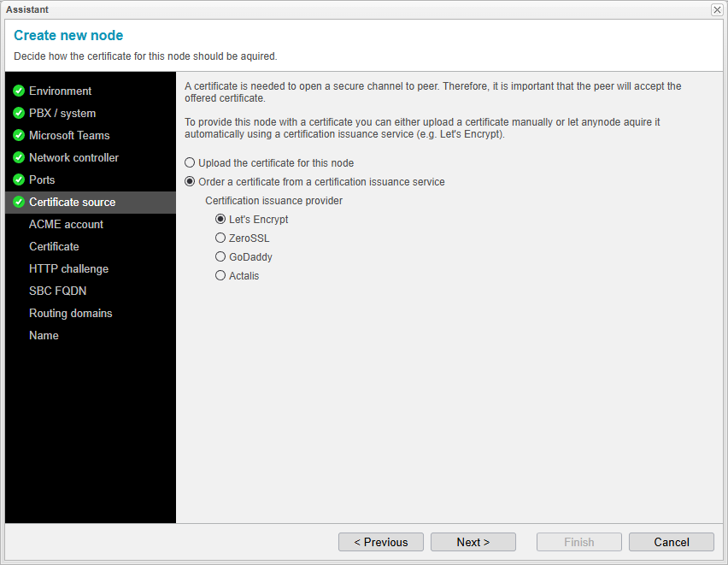728x565 pixels.
Task: Choose GoDaddy as issuance provider
Action: pos(220,256)
